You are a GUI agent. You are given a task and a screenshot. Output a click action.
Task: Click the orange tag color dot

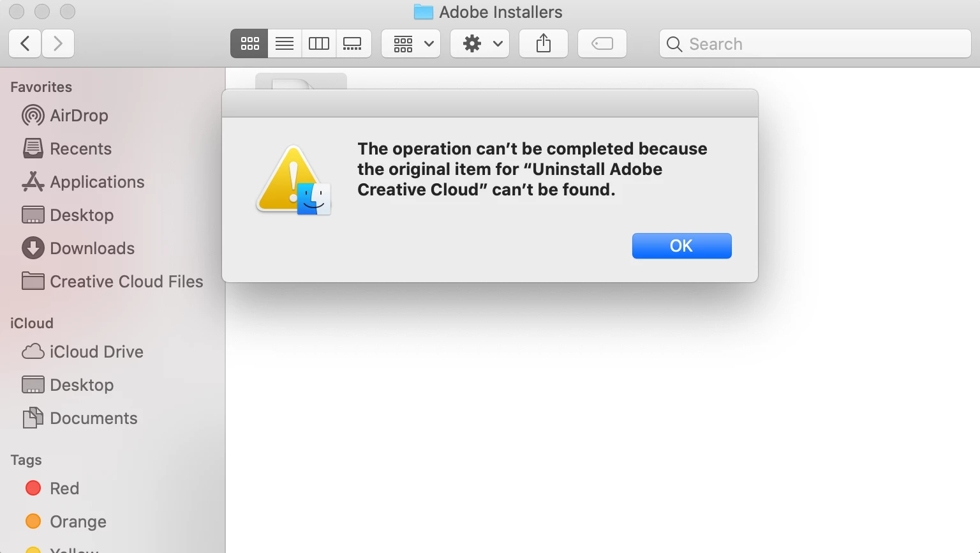tap(33, 522)
